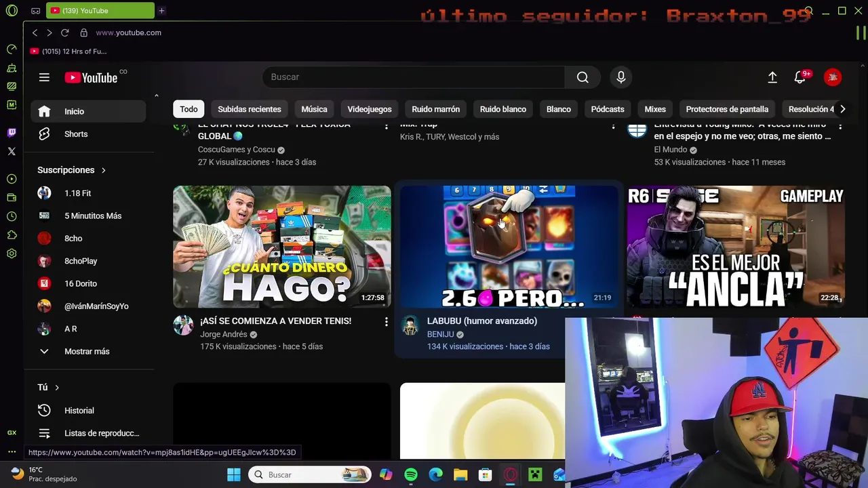Open YouTube notifications bell
Screen dimensions: 868x488
coord(800,77)
